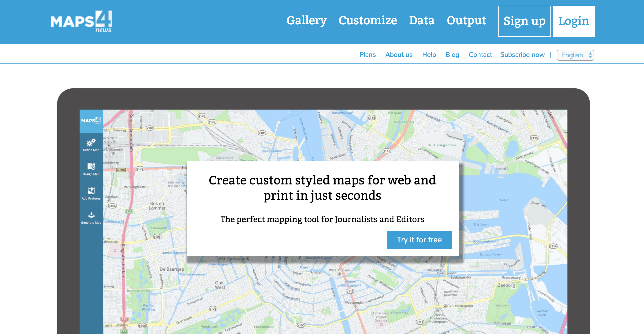Select the Design Map icon
644x334 pixels.
pos(91,166)
